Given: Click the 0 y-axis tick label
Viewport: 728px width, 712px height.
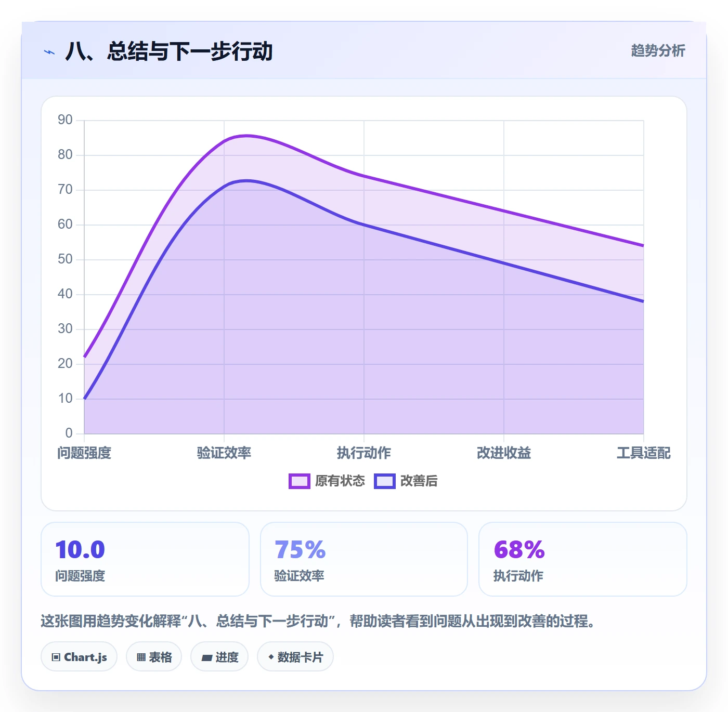Looking at the screenshot, I should click(x=69, y=433).
